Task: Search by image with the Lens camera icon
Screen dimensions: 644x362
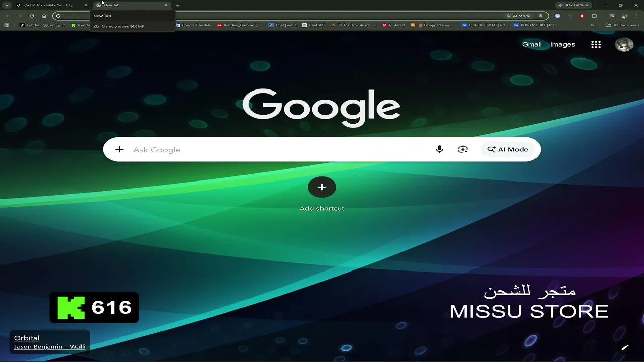Action: (x=463, y=149)
